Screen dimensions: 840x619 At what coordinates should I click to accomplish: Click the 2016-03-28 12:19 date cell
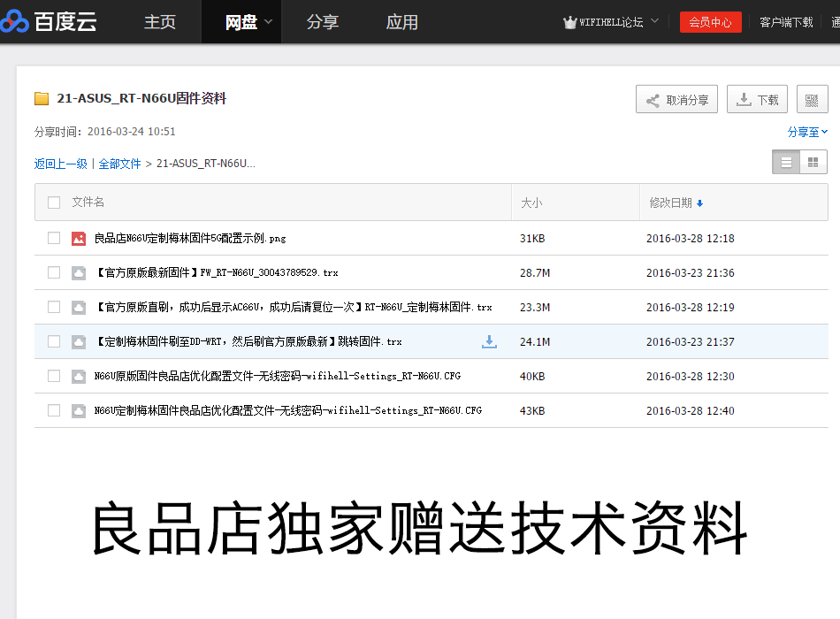pos(690,308)
